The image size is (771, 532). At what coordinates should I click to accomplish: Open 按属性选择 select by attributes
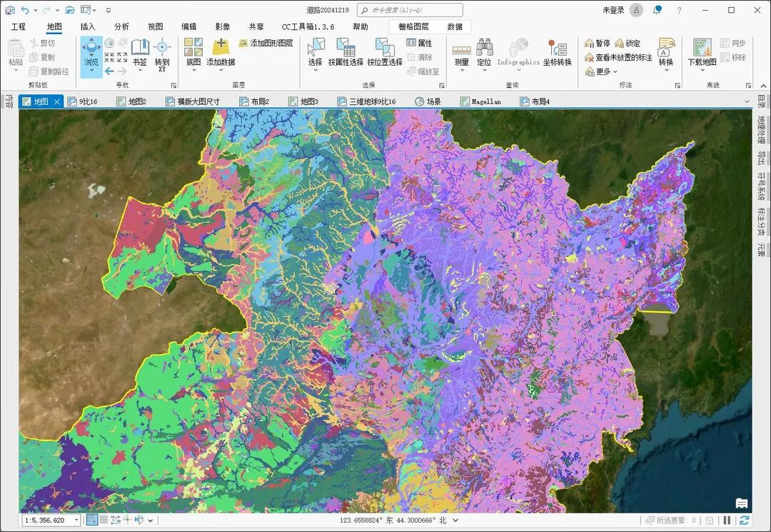tap(346, 53)
